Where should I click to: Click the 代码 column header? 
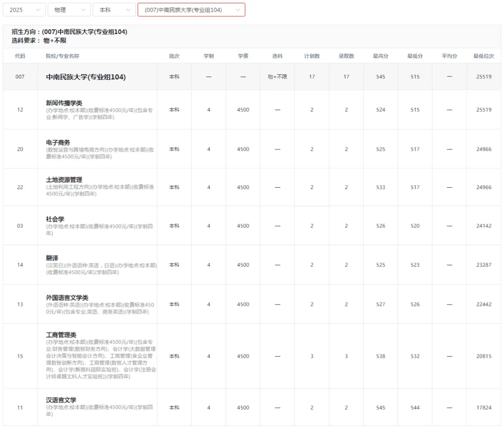(20, 56)
